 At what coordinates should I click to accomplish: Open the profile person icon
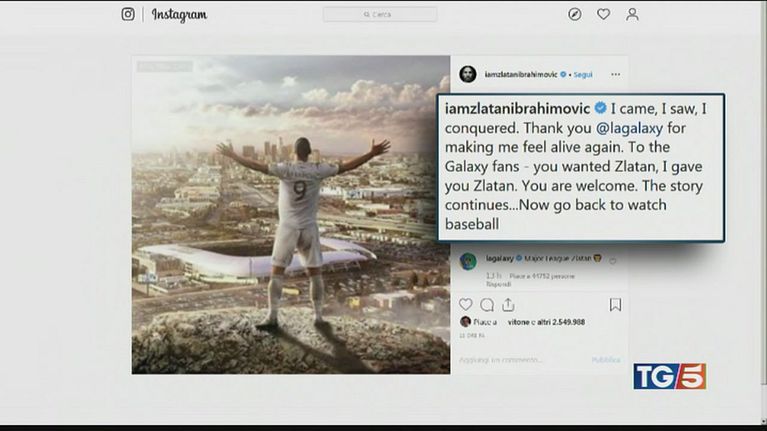(x=632, y=14)
